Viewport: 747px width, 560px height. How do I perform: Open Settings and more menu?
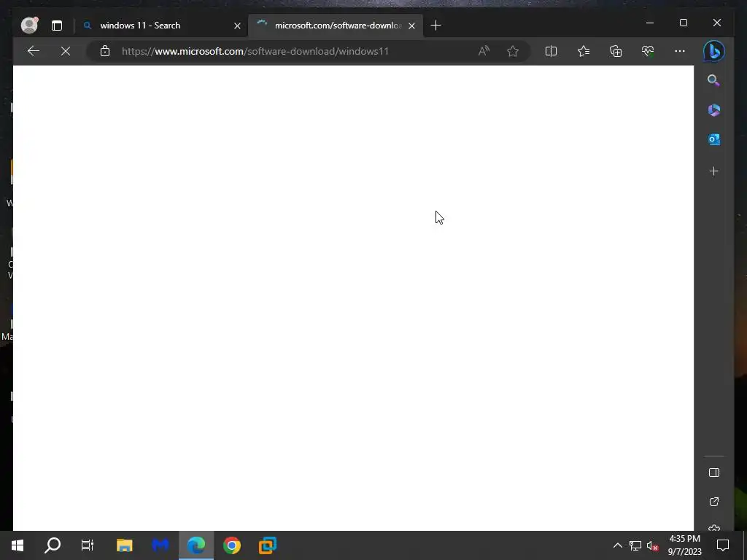(680, 51)
